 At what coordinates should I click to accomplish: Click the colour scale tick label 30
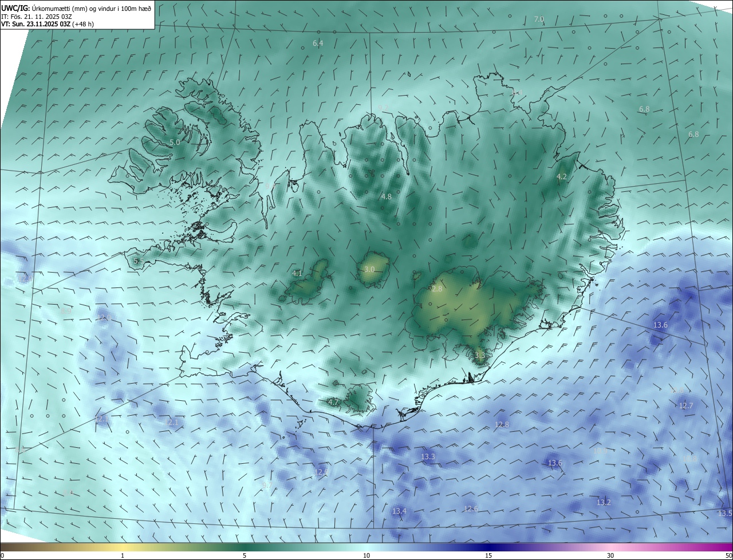pos(610,555)
